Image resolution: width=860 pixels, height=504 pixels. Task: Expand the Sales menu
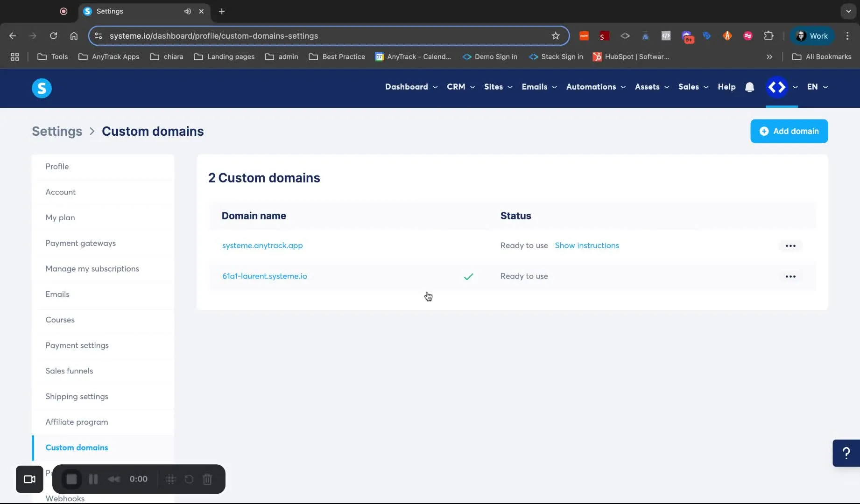click(x=693, y=87)
